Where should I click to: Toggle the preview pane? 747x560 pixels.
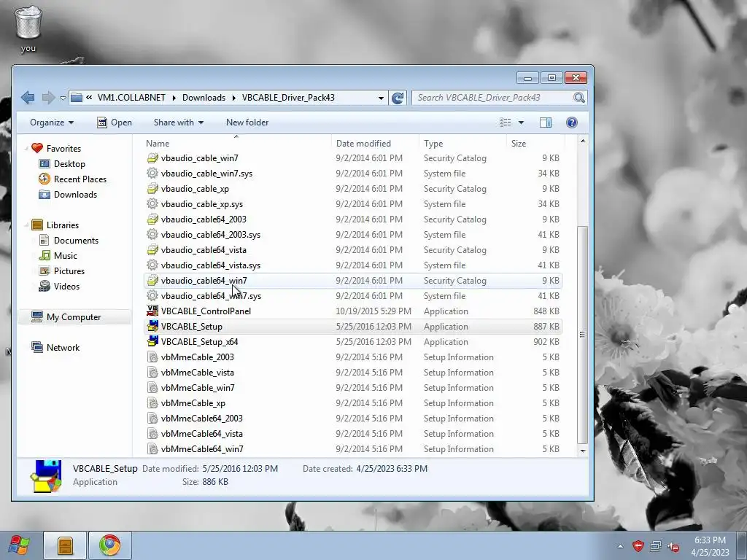[546, 122]
